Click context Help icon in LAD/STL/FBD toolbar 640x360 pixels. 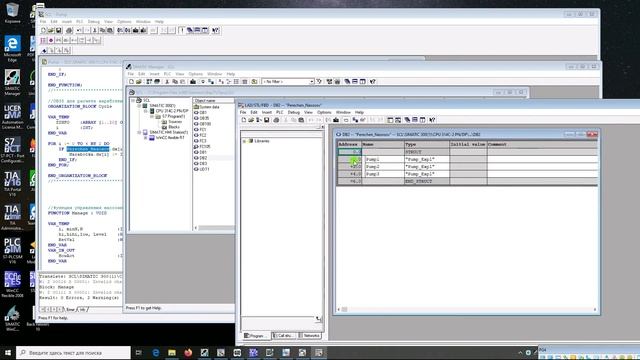pyautogui.click(x=432, y=120)
